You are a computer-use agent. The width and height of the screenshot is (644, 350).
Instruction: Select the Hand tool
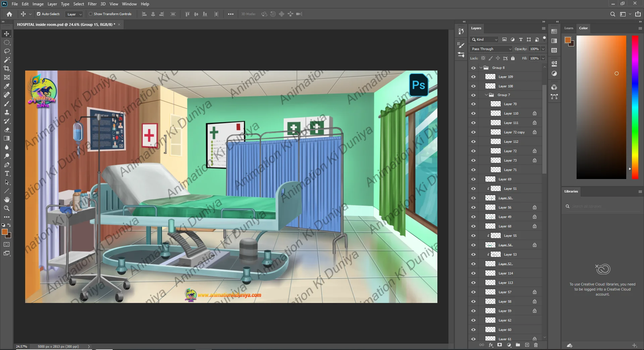point(7,200)
